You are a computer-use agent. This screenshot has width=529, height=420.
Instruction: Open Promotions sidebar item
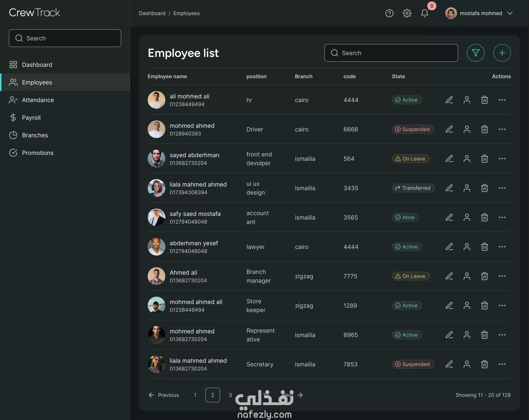[37, 153]
